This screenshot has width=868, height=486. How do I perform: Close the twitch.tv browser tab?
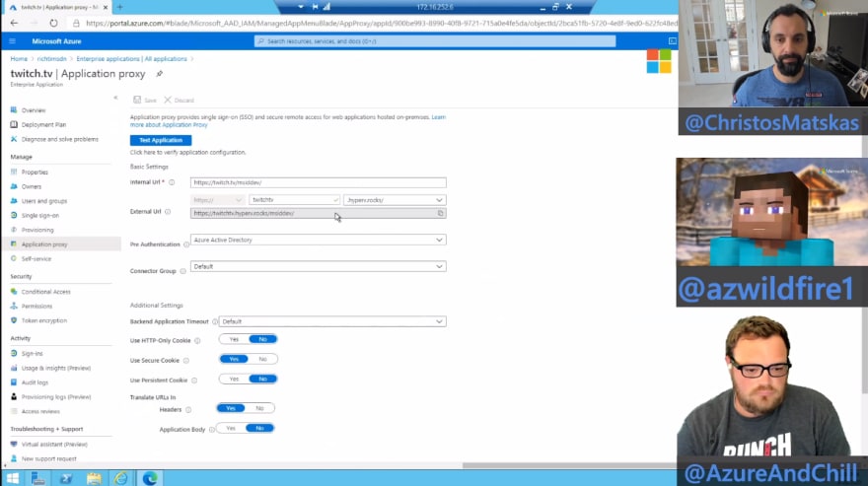click(106, 7)
